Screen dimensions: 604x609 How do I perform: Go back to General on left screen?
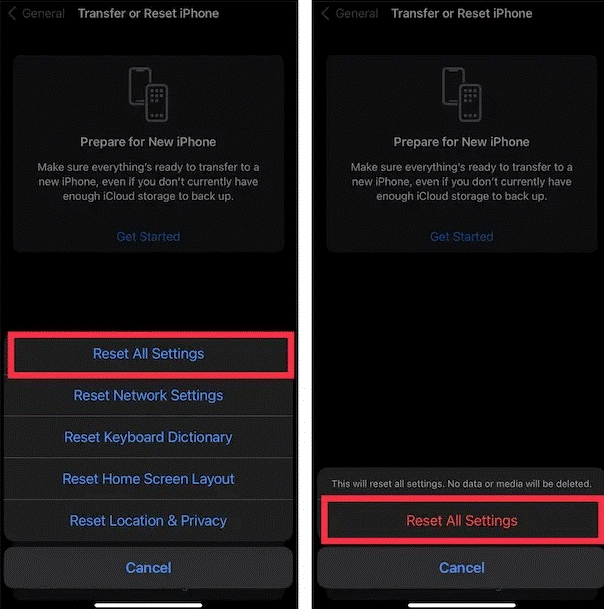tap(43, 14)
